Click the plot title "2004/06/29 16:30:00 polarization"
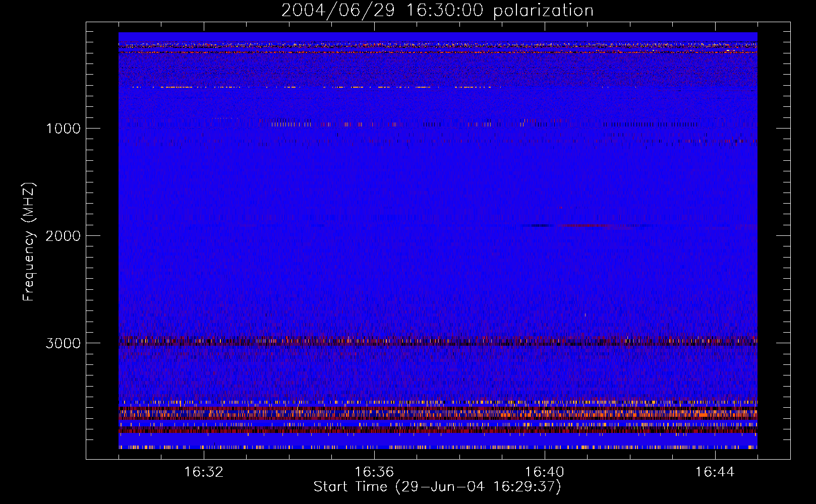This screenshot has height=504, width=816. (x=437, y=10)
